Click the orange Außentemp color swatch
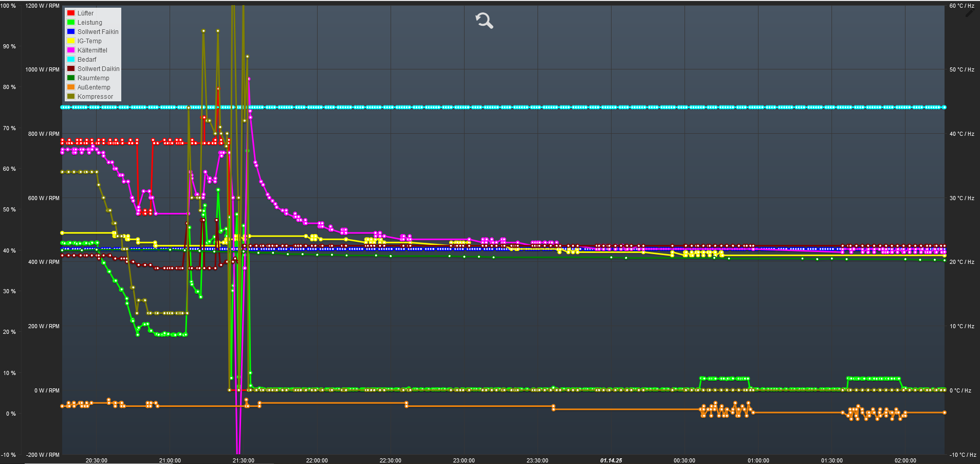The image size is (980, 464). pyautogui.click(x=71, y=87)
